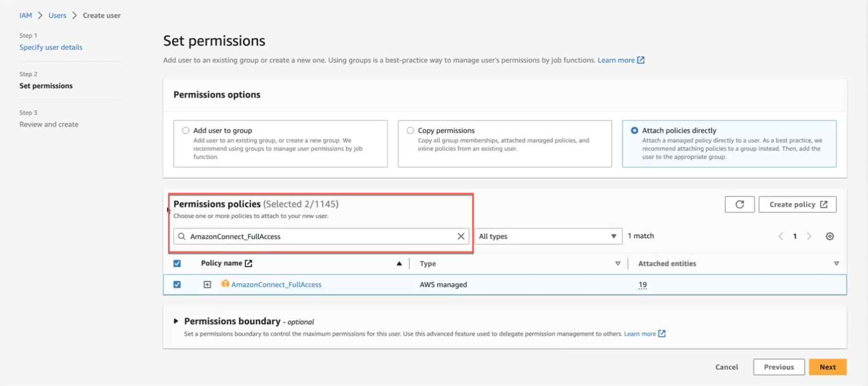Select Copy permissions radio option
868x386 pixels.
[410, 130]
